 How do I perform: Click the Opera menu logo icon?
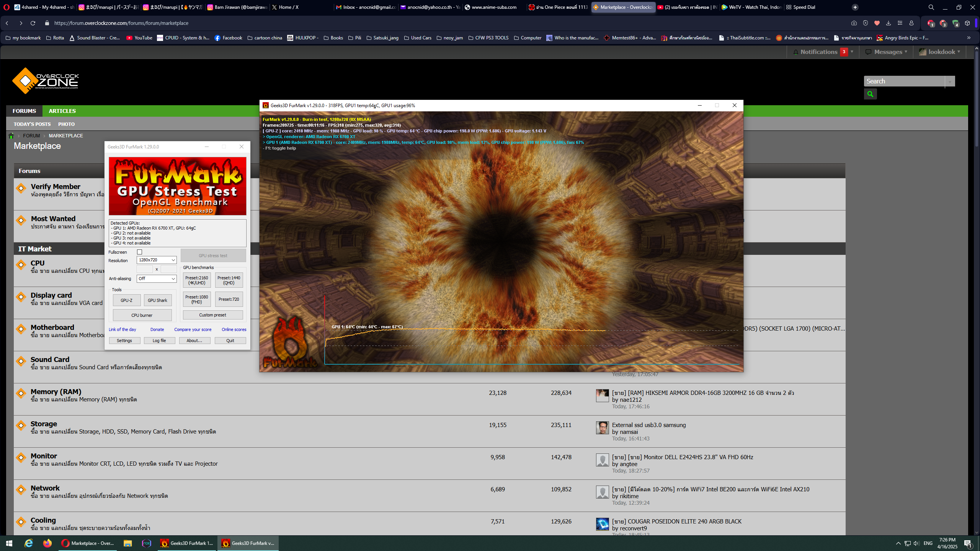pyautogui.click(x=6, y=7)
